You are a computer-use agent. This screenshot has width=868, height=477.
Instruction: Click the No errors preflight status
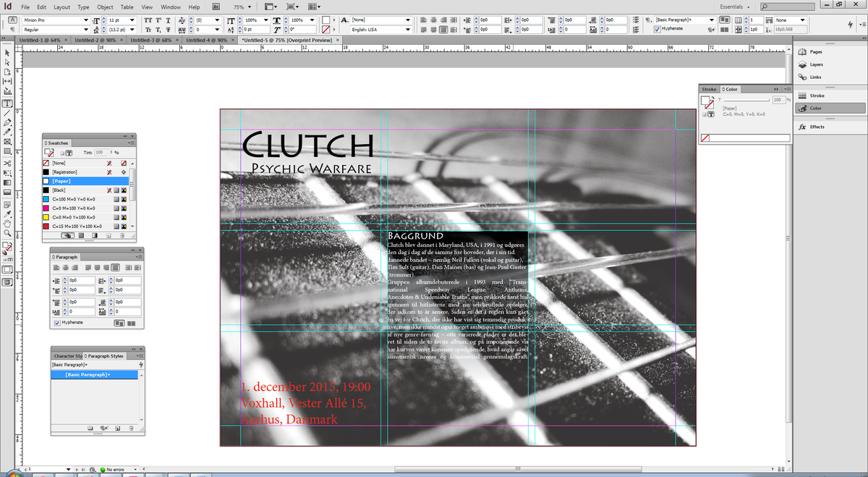point(115,470)
